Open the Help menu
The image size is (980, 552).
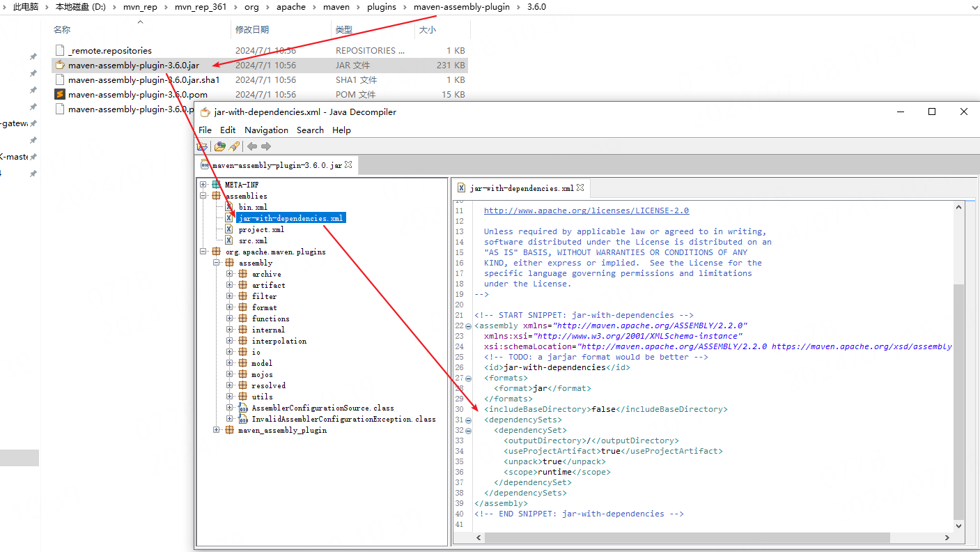[341, 130]
